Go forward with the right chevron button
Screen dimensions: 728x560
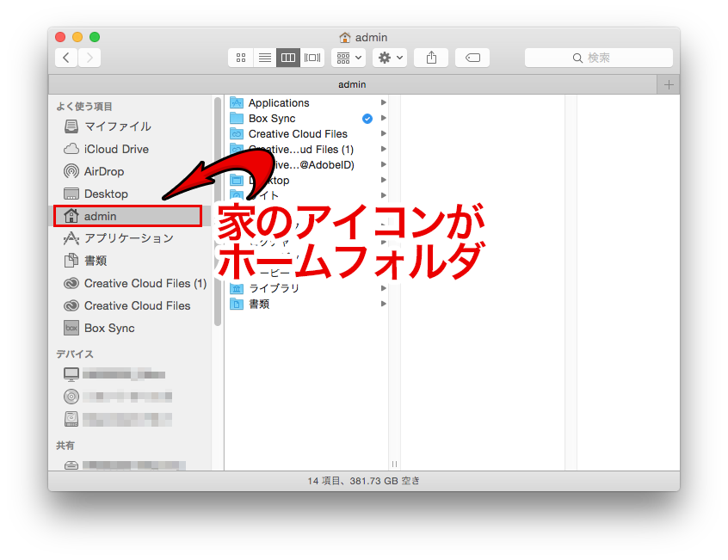pyautogui.click(x=89, y=58)
